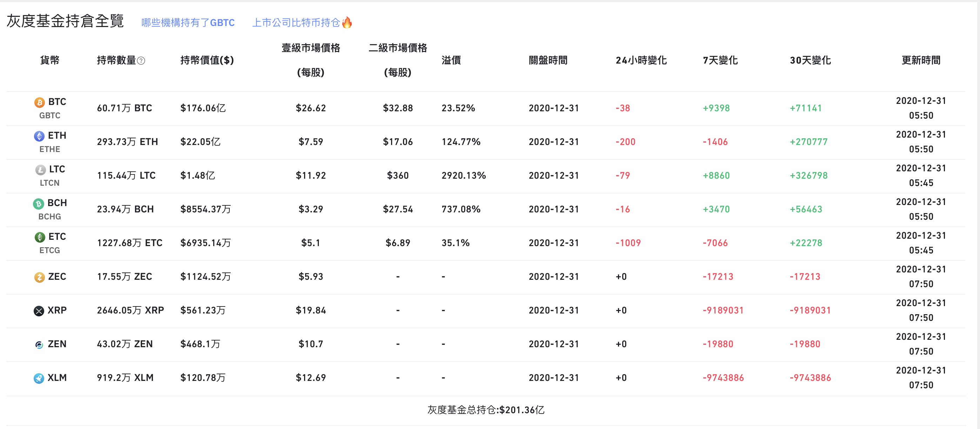Click the Zcash yellow icon in ZEC row

click(x=39, y=277)
